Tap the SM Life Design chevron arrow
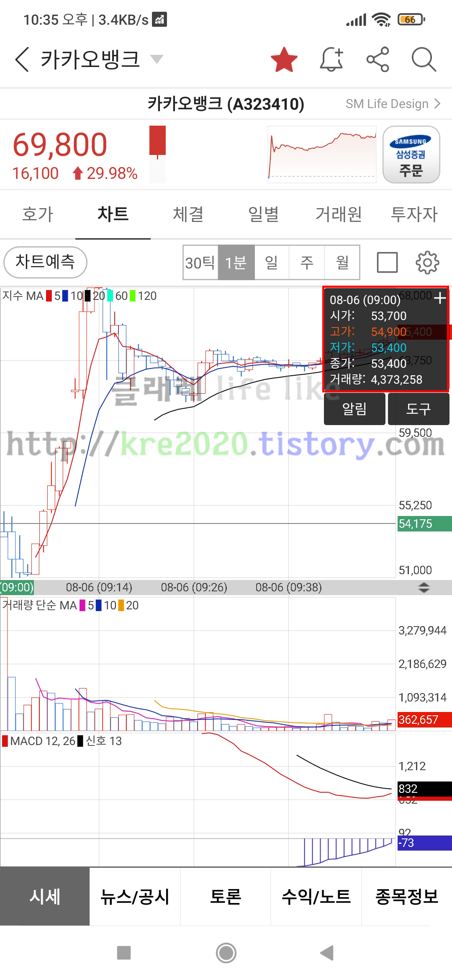 (437, 103)
